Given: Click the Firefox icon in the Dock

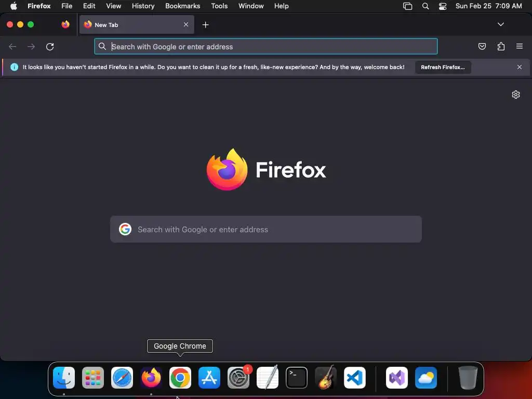Looking at the screenshot, I should [151, 378].
